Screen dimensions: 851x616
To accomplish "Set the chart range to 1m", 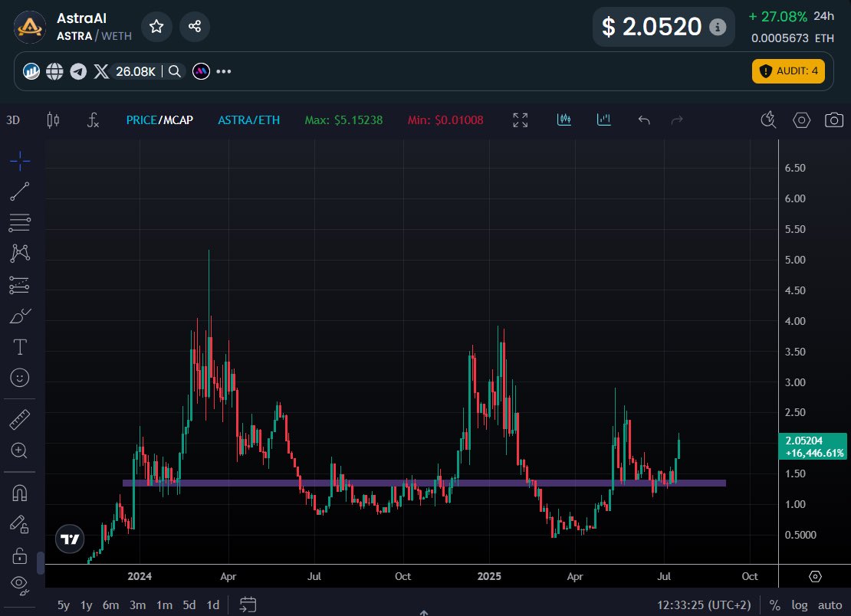I will tap(164, 605).
